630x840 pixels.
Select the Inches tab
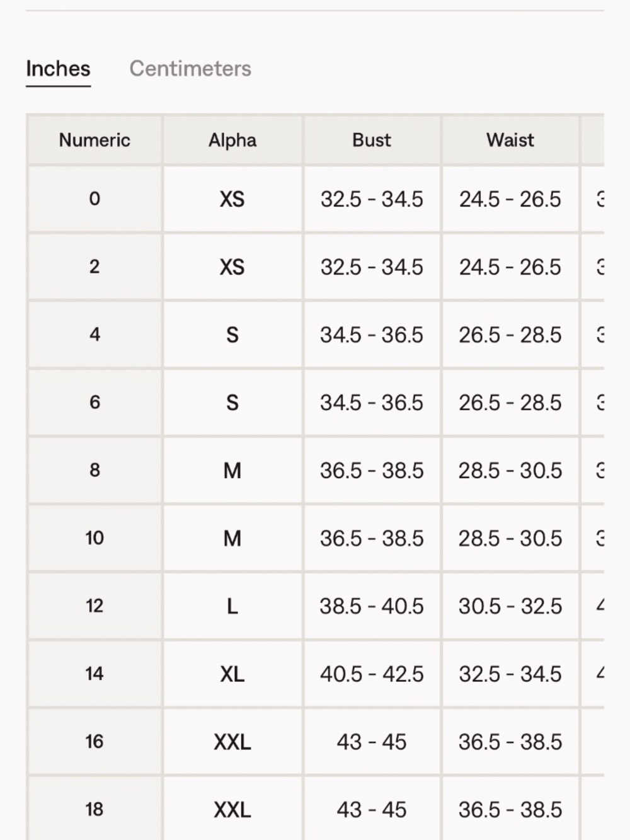(x=58, y=69)
